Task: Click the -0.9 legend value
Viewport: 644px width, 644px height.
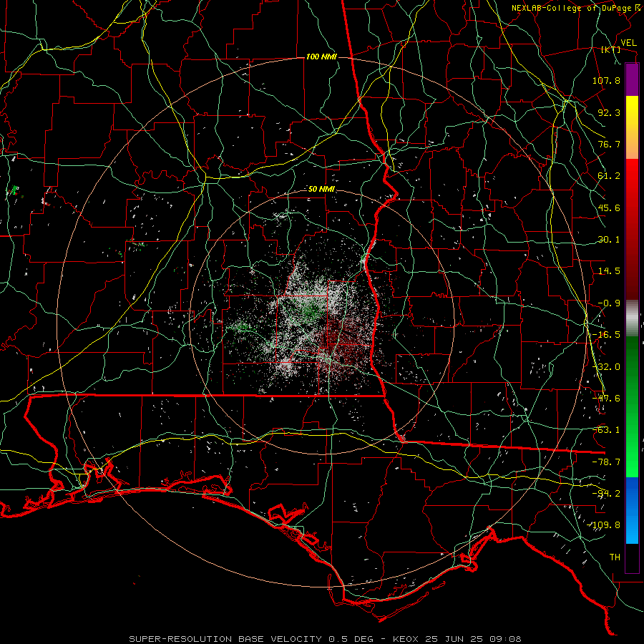Action: tap(609, 303)
